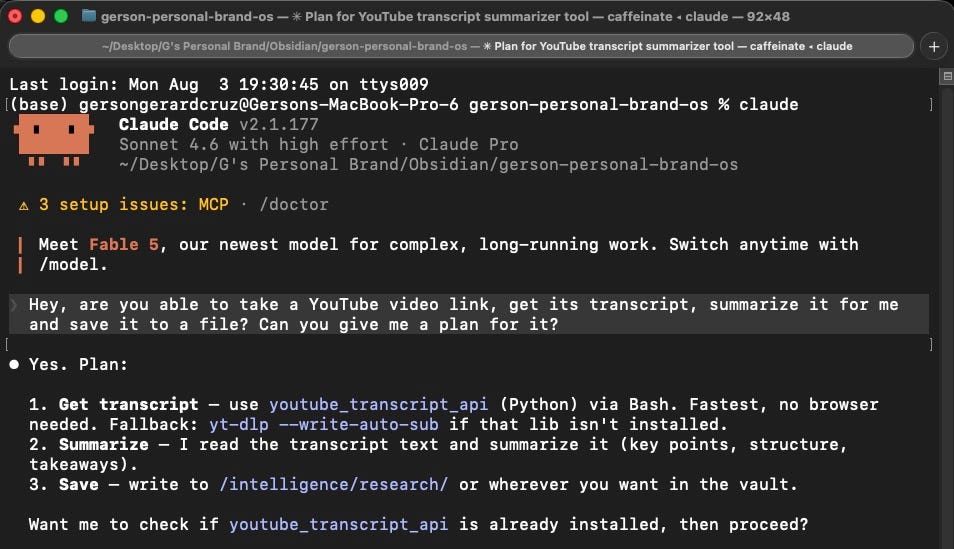Click the bold 'Summarize' step

[103, 445]
